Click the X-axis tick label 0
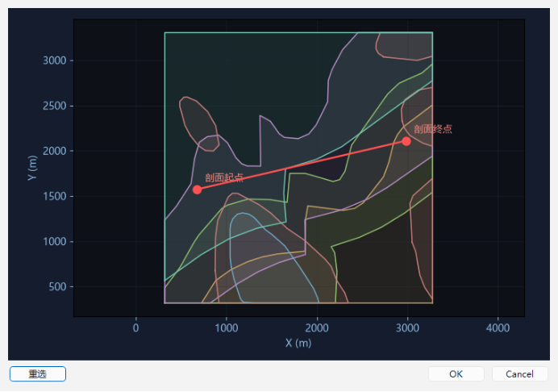The height and width of the screenshot is (392, 558). coord(136,327)
